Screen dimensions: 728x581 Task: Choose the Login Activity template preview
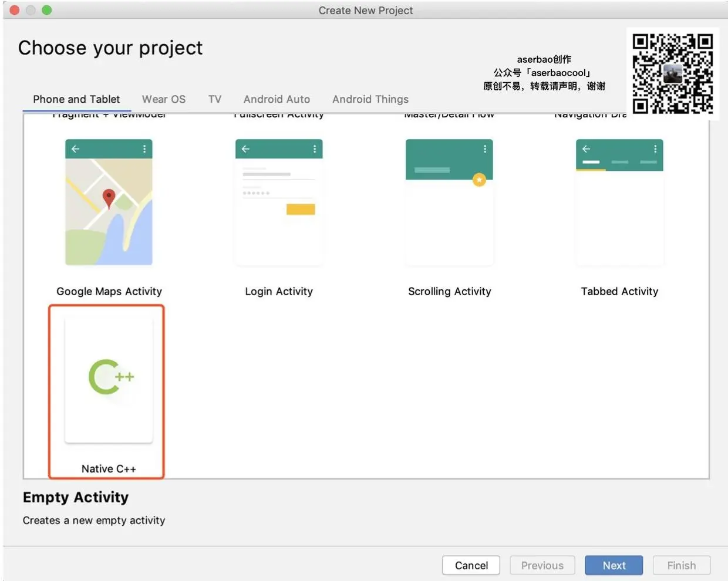click(x=279, y=202)
